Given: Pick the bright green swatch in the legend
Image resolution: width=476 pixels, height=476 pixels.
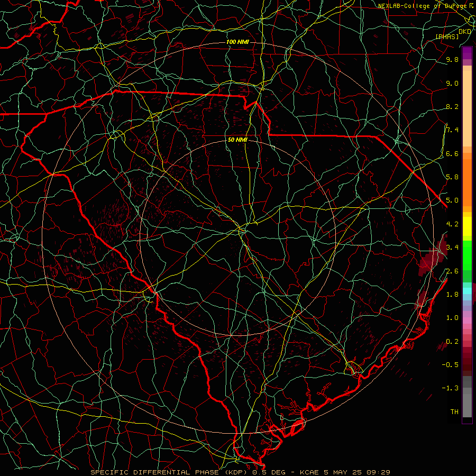Looking at the screenshot, I should pyautogui.click(x=467, y=255).
